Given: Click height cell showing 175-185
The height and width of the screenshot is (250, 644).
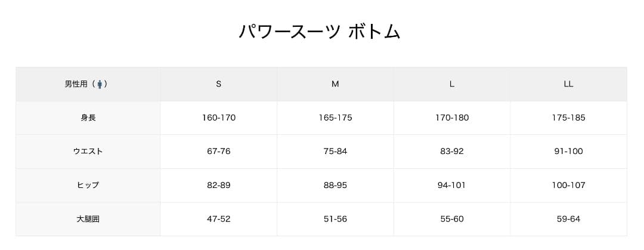Looking at the screenshot, I should pos(568,118).
